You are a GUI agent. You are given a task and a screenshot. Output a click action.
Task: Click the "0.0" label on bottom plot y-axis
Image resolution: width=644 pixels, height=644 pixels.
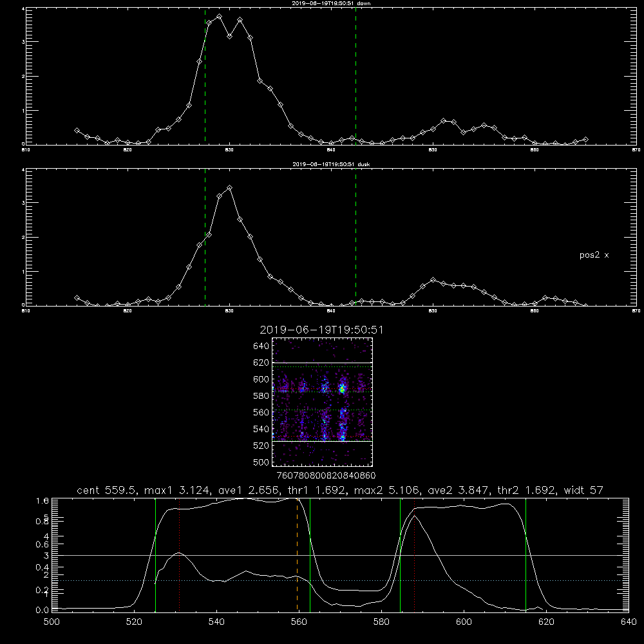[x=43, y=610]
